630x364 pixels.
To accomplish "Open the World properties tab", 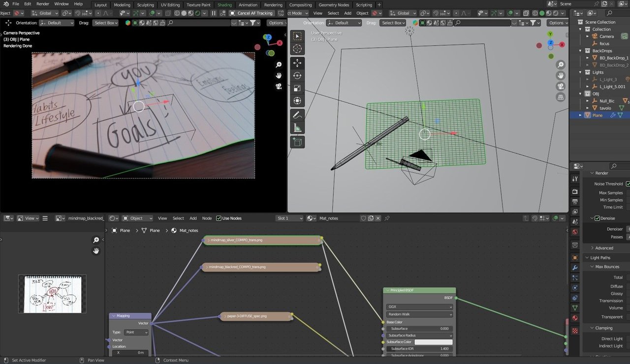I will 575,232.
